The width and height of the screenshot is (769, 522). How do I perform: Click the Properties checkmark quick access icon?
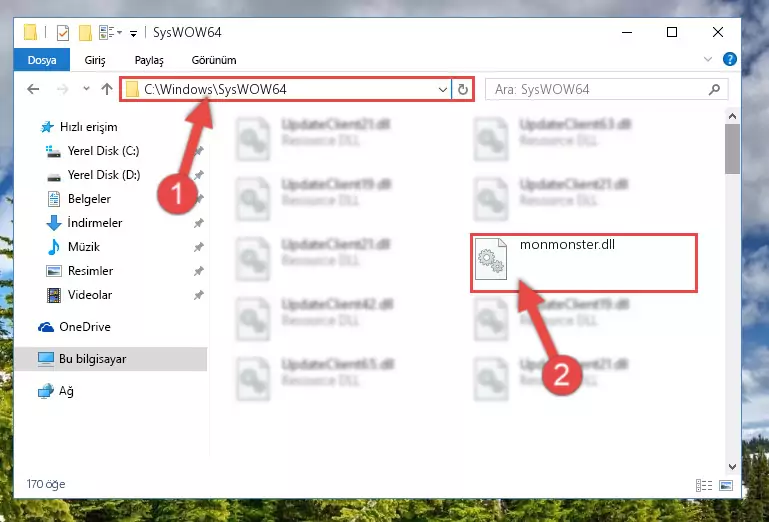(63, 33)
